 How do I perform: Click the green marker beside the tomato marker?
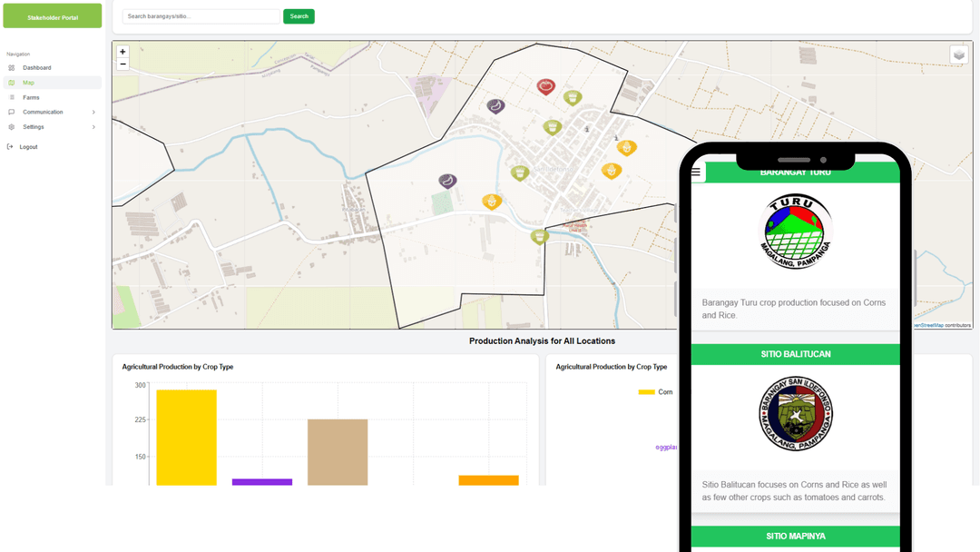(573, 97)
